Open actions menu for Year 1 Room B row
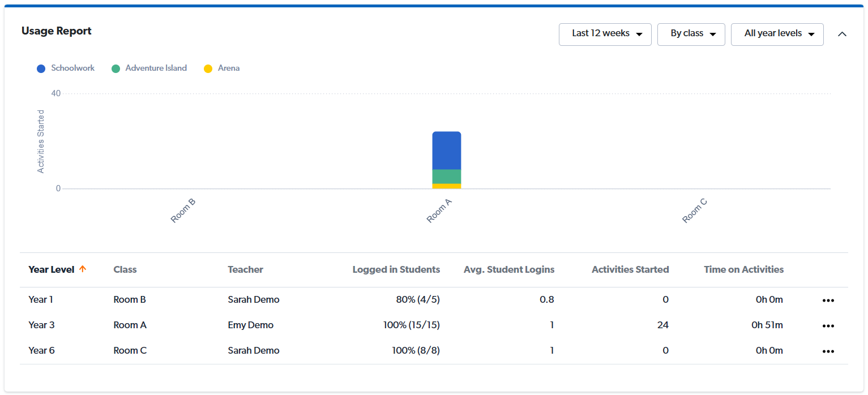 (828, 300)
